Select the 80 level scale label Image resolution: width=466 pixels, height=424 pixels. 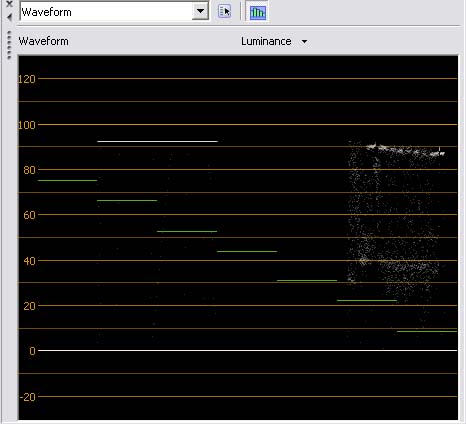29,170
